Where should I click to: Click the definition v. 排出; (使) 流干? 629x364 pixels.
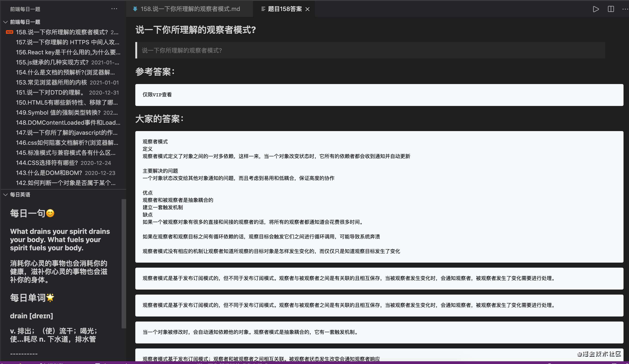54,335
